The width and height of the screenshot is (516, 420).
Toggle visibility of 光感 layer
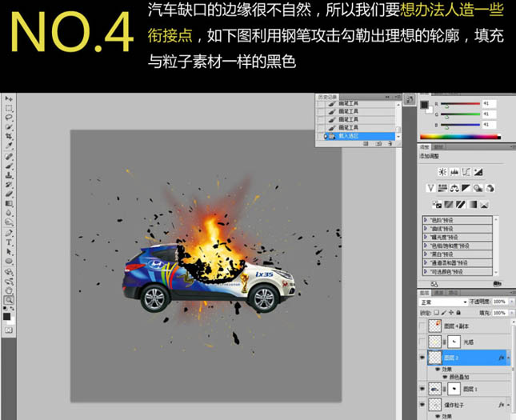tap(422, 342)
